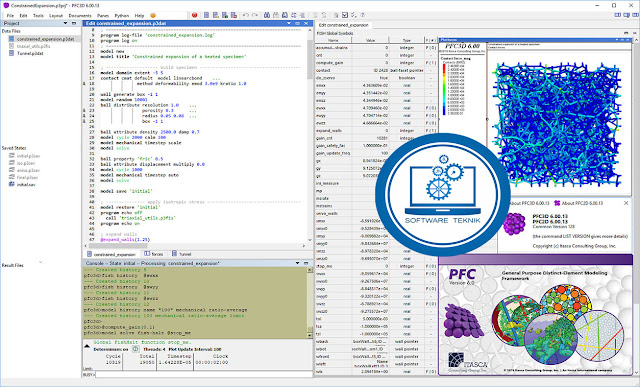Switch to the Tunnel tab

(182, 254)
